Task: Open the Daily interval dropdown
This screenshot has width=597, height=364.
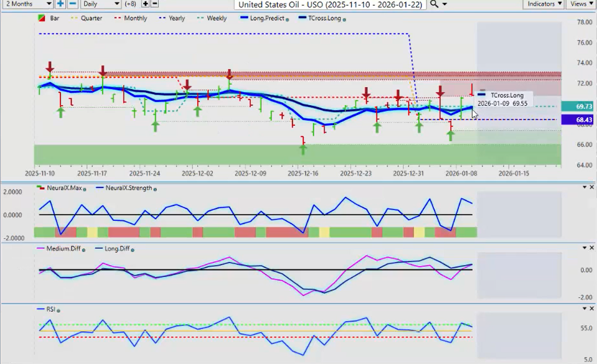Action: (101, 4)
